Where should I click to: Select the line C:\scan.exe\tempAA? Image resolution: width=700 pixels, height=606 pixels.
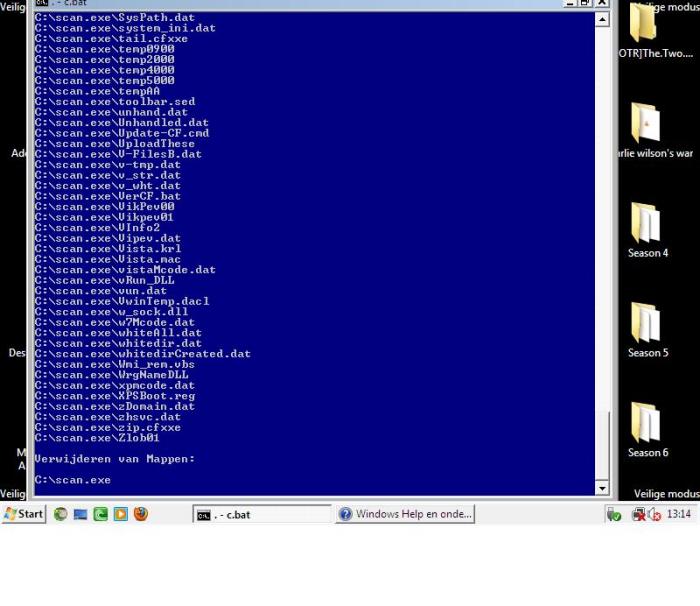click(x=97, y=91)
